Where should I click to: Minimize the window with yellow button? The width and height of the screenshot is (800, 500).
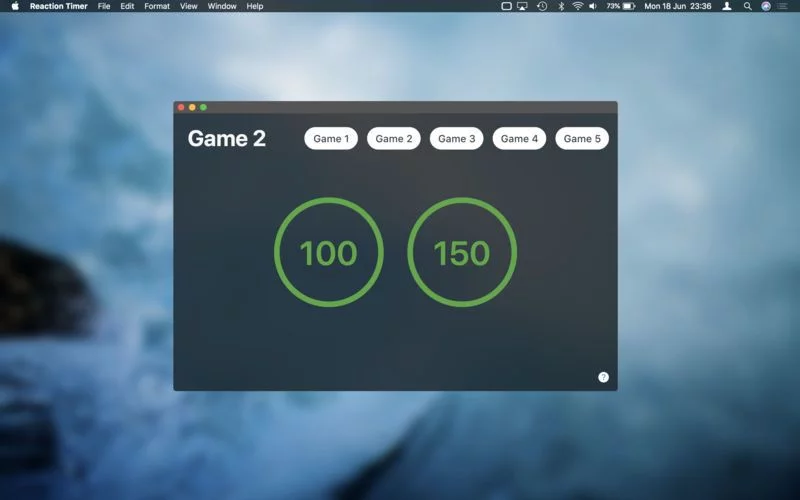click(192, 107)
